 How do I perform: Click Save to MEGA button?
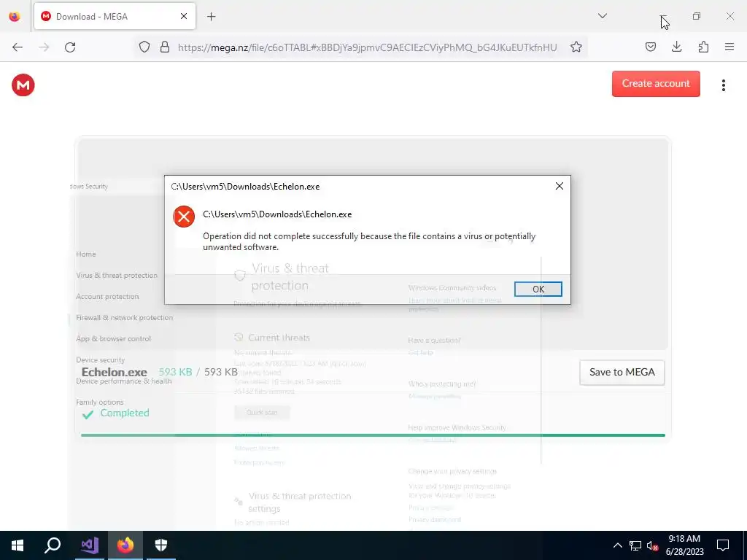622,373
